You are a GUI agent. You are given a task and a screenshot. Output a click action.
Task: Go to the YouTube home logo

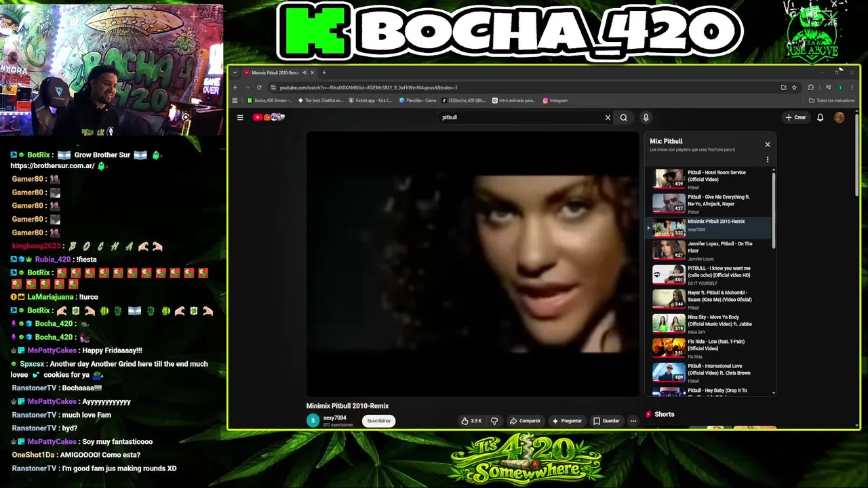click(x=269, y=117)
